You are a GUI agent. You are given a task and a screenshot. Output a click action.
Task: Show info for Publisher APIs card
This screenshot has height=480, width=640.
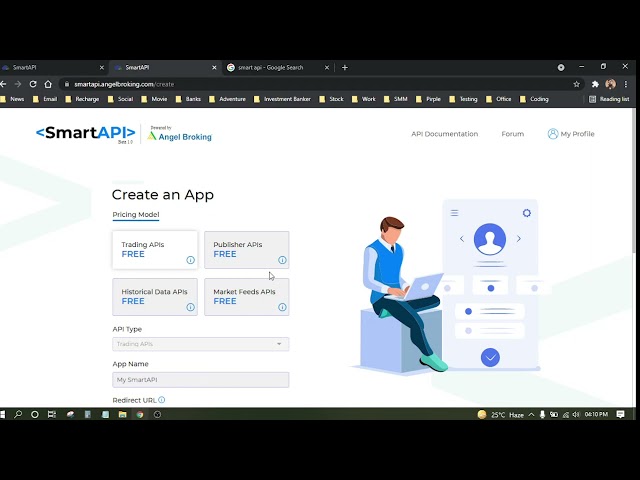(x=282, y=260)
